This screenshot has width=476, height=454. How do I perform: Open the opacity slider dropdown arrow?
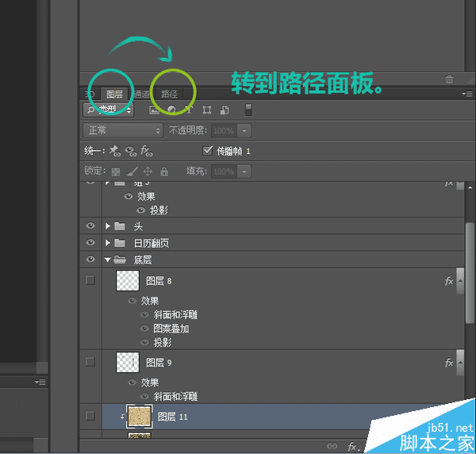244,131
